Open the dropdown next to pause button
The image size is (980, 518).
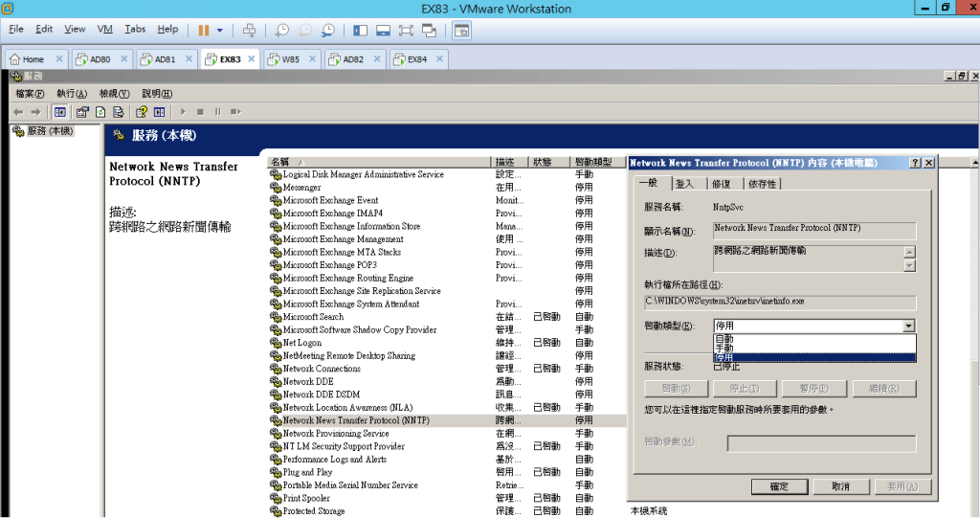point(220,30)
